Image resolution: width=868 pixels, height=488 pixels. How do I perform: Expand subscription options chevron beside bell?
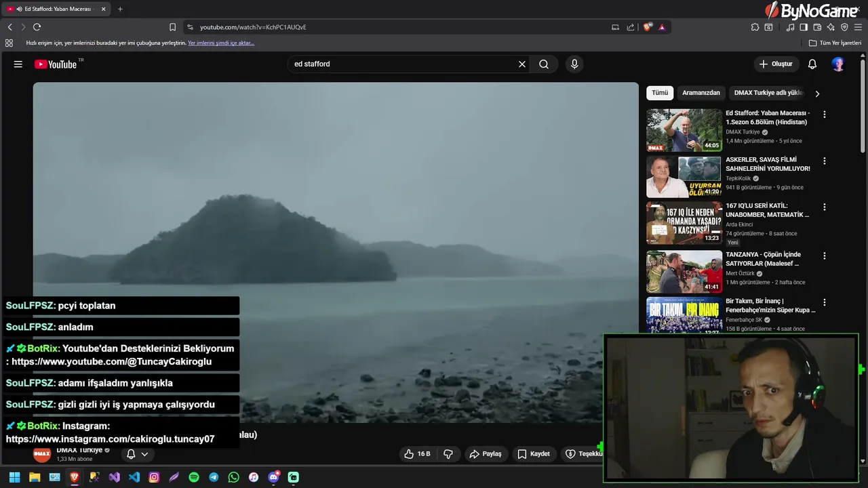[x=144, y=454]
